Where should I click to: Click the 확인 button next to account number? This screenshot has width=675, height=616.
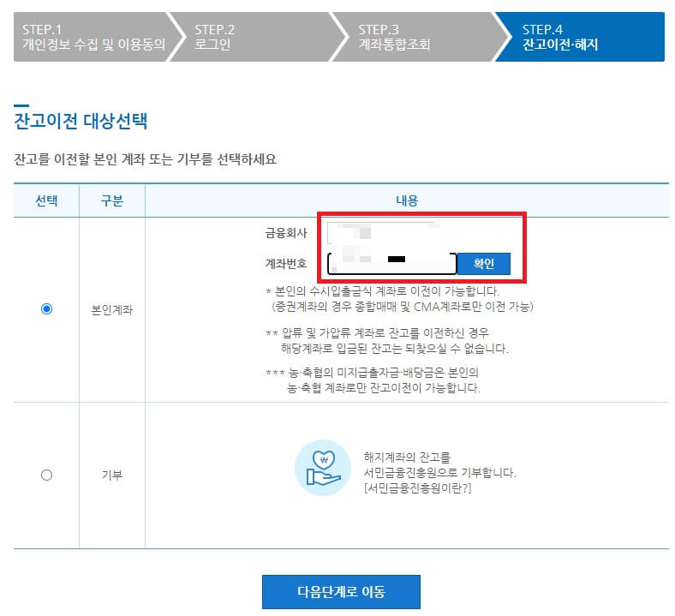[x=483, y=263]
